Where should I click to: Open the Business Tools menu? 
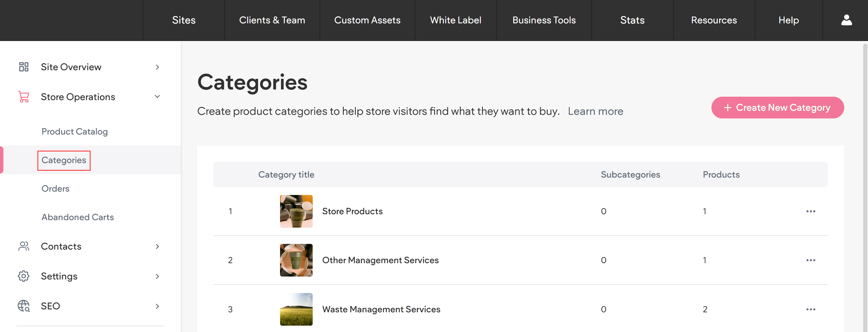(x=544, y=20)
